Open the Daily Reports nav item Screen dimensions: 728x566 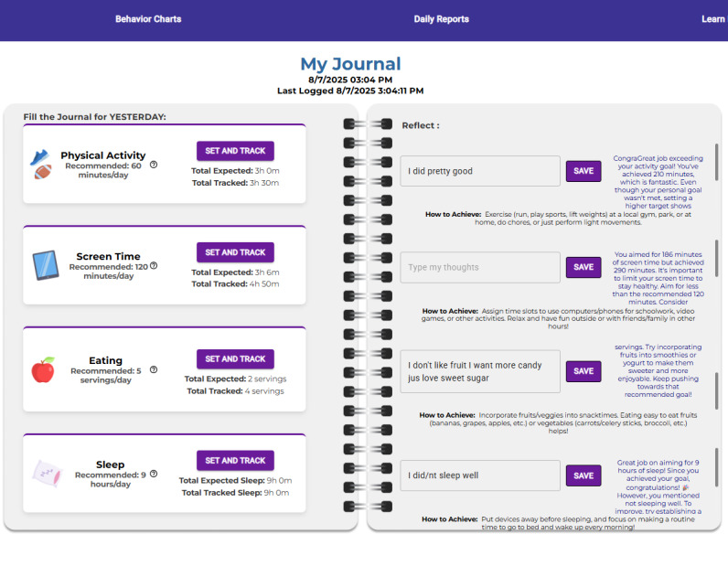[x=441, y=19]
